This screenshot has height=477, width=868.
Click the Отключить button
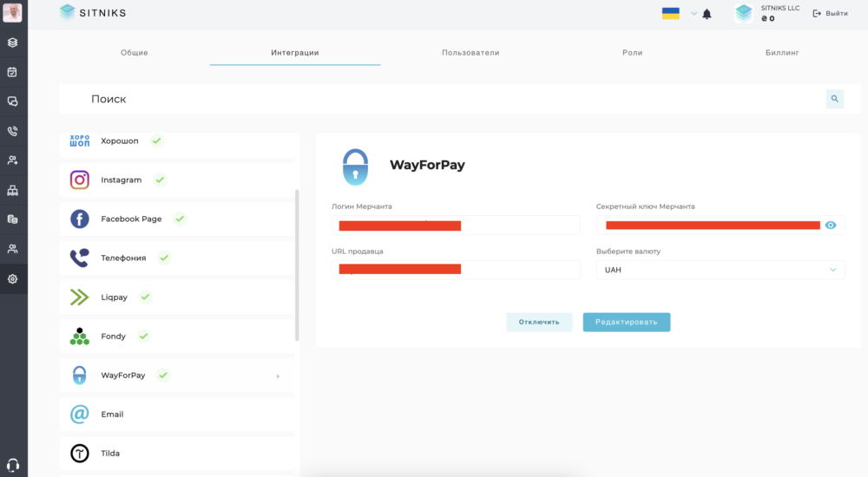tap(539, 322)
